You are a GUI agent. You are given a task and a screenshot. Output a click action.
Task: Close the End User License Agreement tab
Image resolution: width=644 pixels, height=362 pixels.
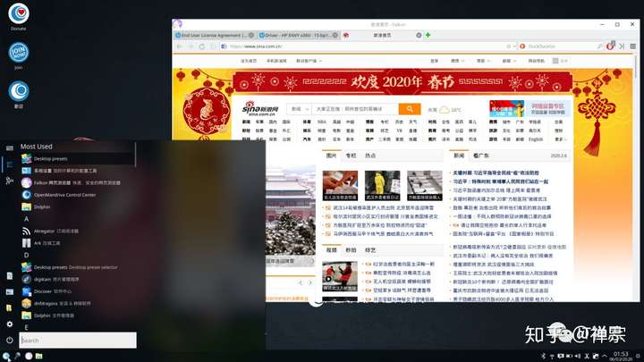(x=251, y=35)
